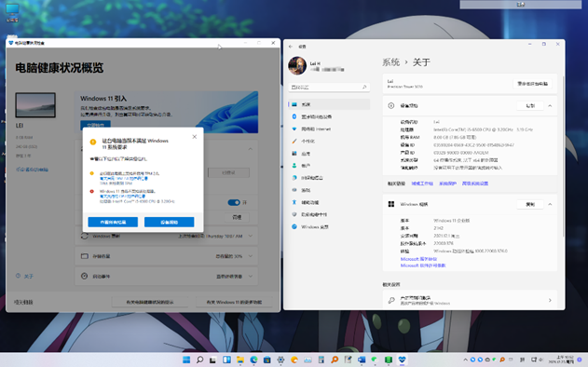Open the TPM 2.0 learn-more link
Screen dimensions: 588x367
tap(123, 179)
